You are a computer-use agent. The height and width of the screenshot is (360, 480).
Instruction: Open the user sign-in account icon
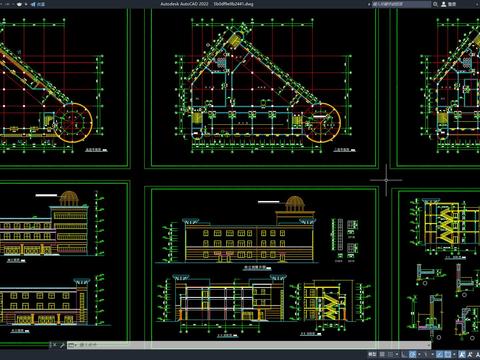click(444, 4)
